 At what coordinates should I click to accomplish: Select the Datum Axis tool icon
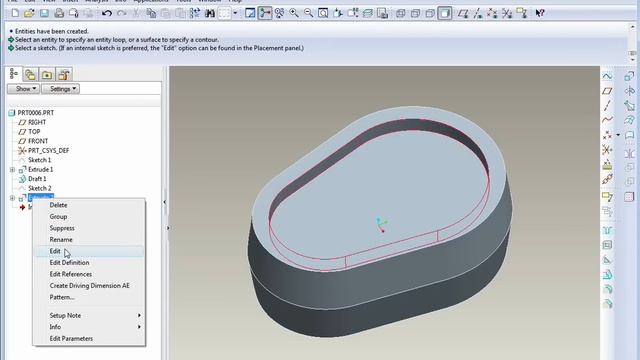607,105
